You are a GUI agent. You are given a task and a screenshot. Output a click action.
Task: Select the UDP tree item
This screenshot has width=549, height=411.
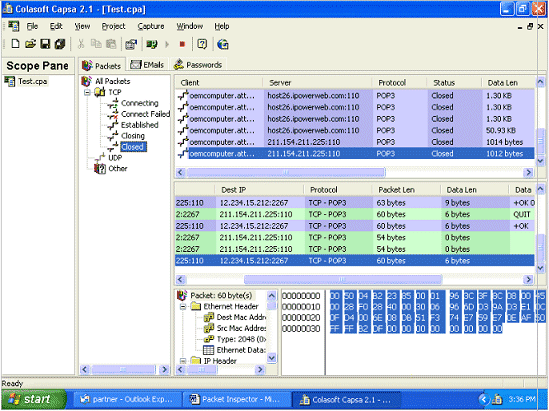pos(115,158)
